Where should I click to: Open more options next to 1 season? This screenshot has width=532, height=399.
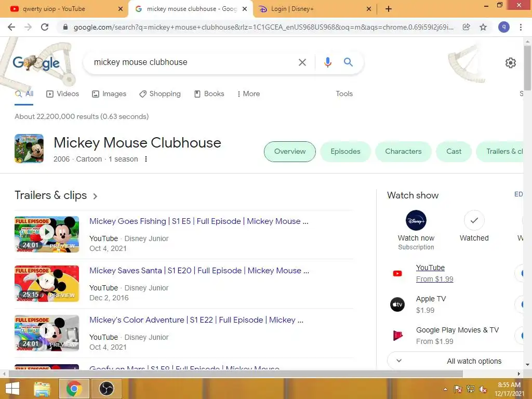pyautogui.click(x=146, y=159)
